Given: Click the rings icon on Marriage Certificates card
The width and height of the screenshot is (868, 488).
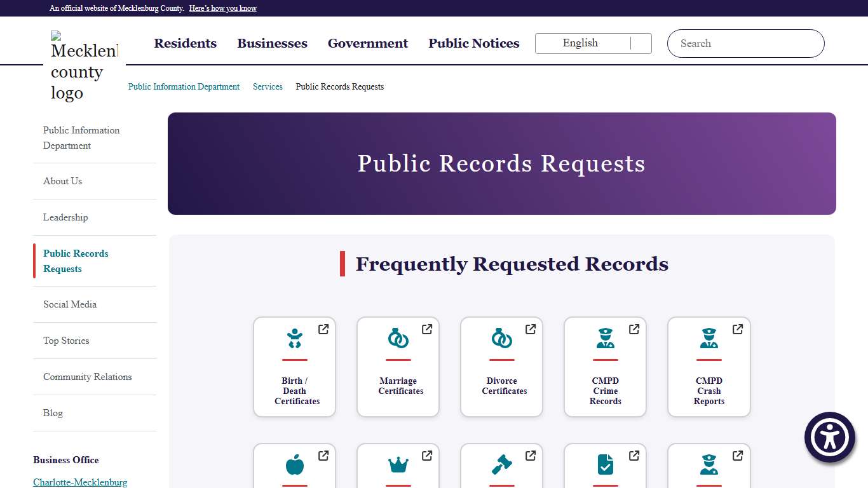Looking at the screenshot, I should point(398,338).
